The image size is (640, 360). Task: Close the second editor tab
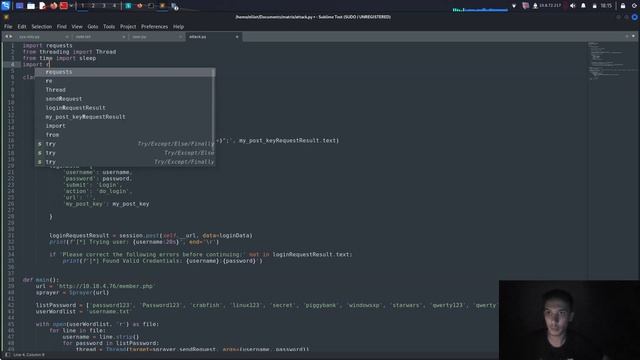[x=124, y=37]
